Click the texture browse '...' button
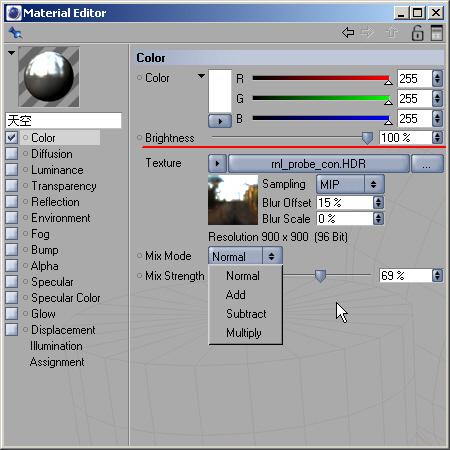The width and height of the screenshot is (450, 450). tap(427, 164)
